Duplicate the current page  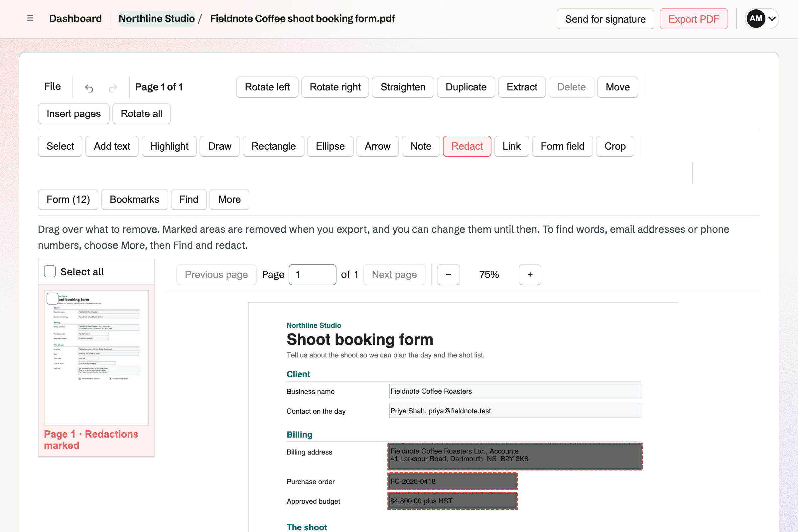click(466, 87)
